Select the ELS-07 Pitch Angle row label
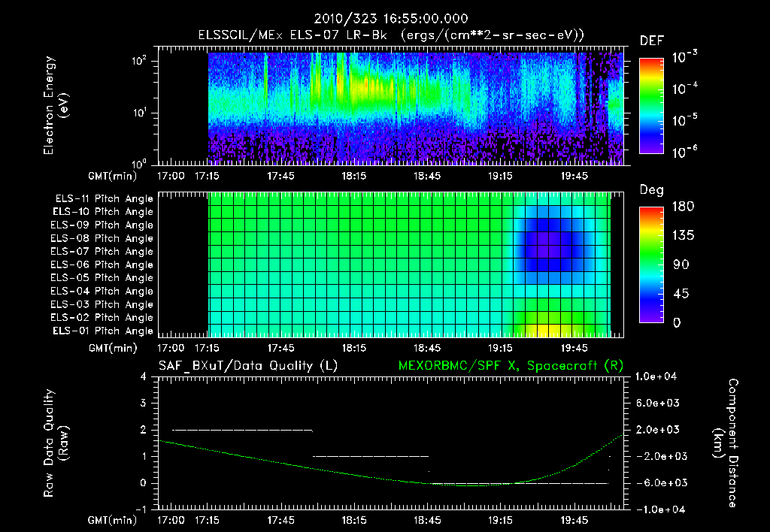This screenshot has height=532, width=770. coord(102,251)
